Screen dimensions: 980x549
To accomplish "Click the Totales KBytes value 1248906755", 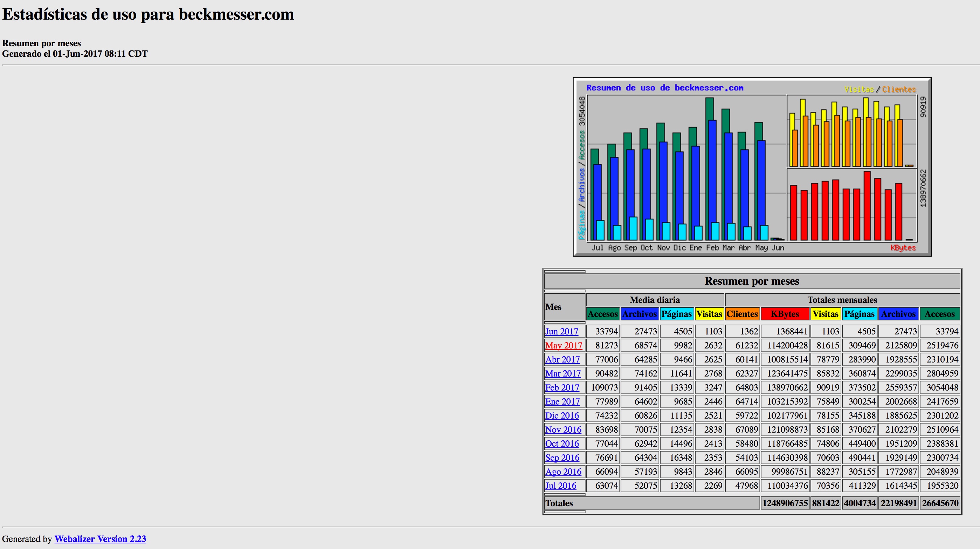I will pos(785,503).
